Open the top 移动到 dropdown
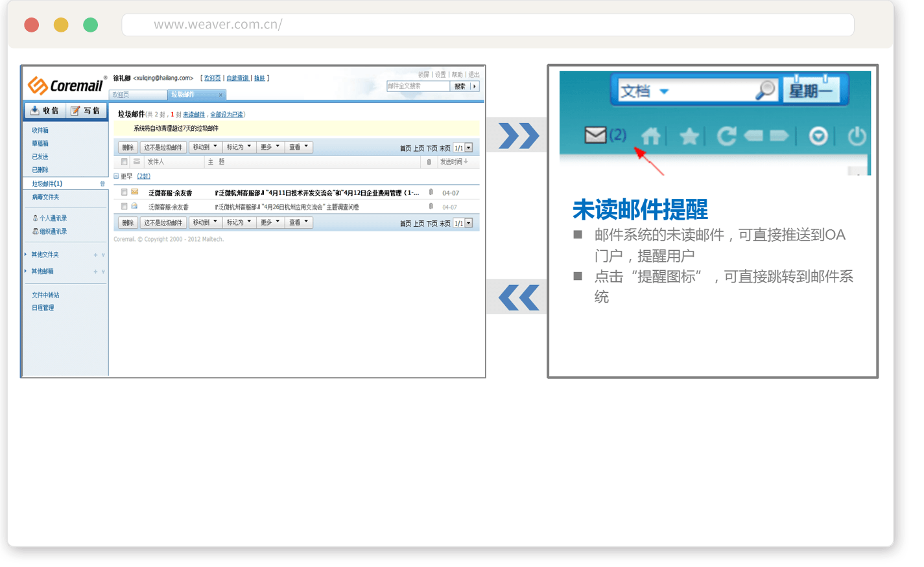This screenshot has height=567, width=924. (205, 147)
